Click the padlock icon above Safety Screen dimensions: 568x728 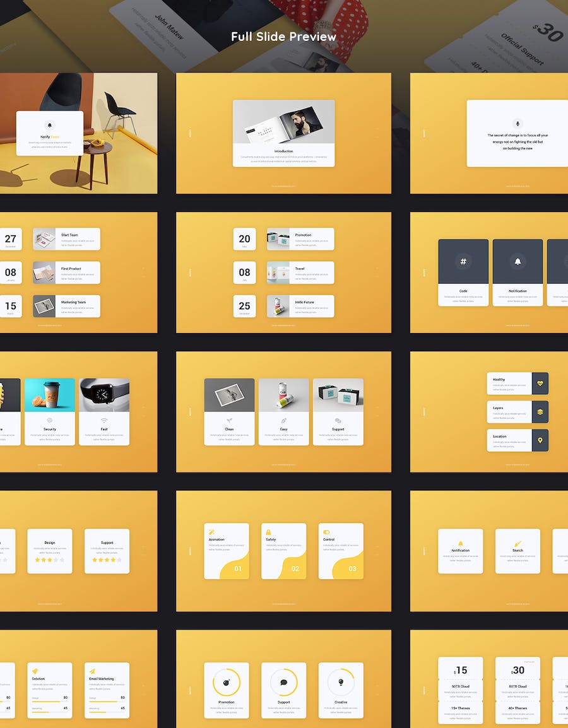point(268,532)
